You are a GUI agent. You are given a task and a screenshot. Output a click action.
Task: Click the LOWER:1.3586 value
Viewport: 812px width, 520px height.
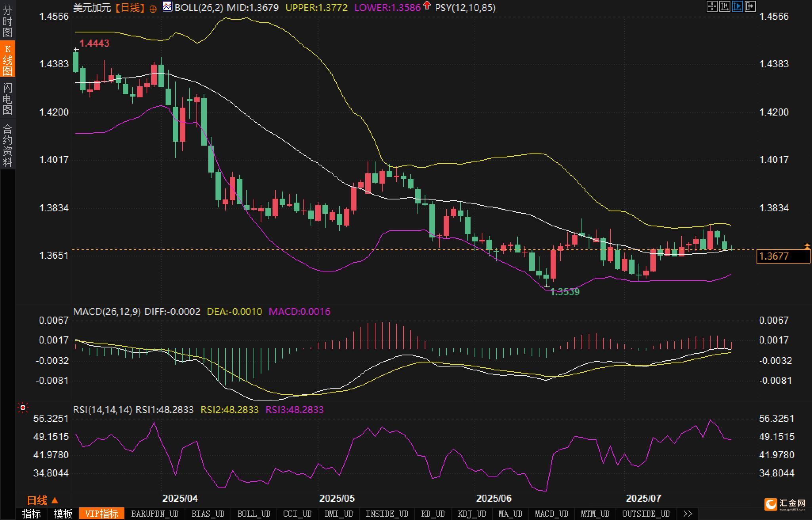[x=387, y=8]
